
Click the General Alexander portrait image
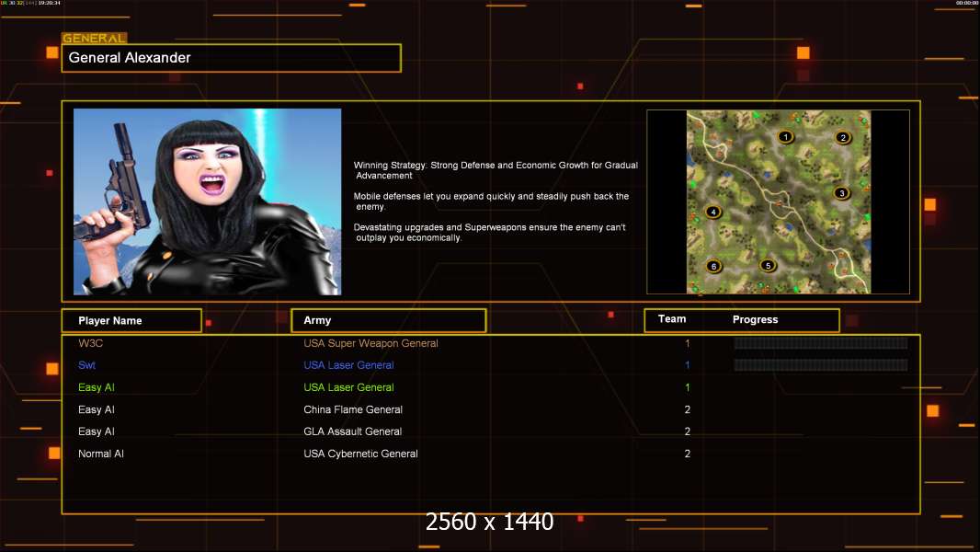208,201
